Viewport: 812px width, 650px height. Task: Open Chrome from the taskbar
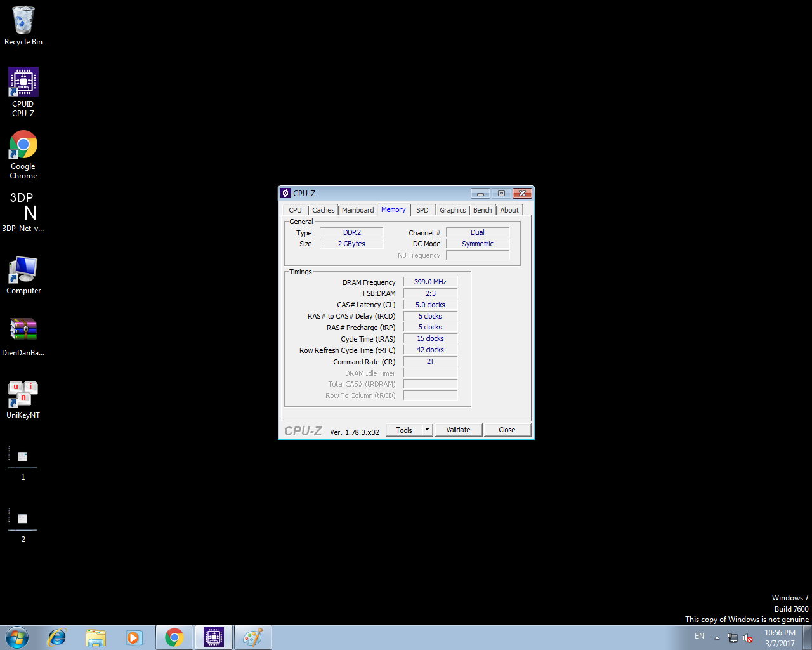point(174,637)
